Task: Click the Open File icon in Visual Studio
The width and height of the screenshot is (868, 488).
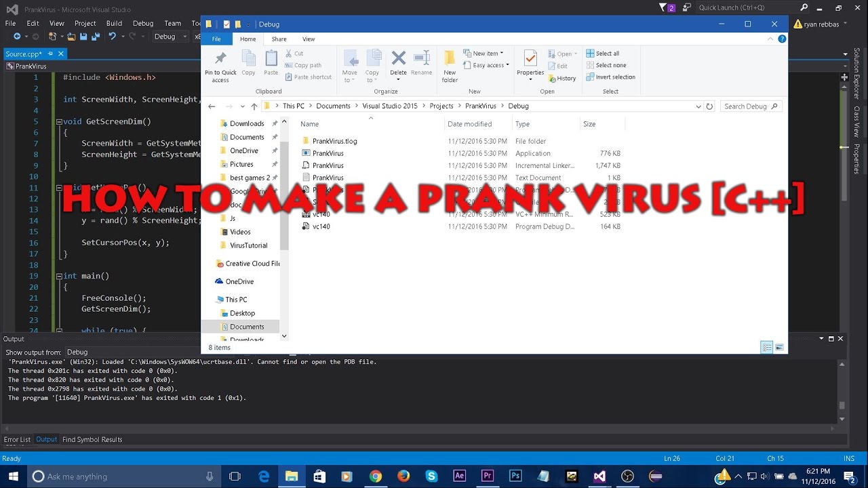Action: pyautogui.click(x=73, y=37)
